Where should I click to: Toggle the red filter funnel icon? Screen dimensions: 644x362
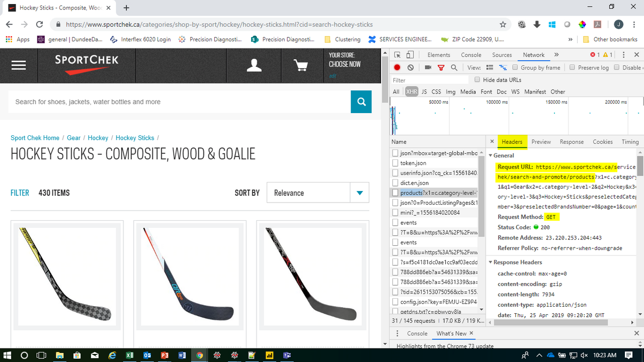441,67
